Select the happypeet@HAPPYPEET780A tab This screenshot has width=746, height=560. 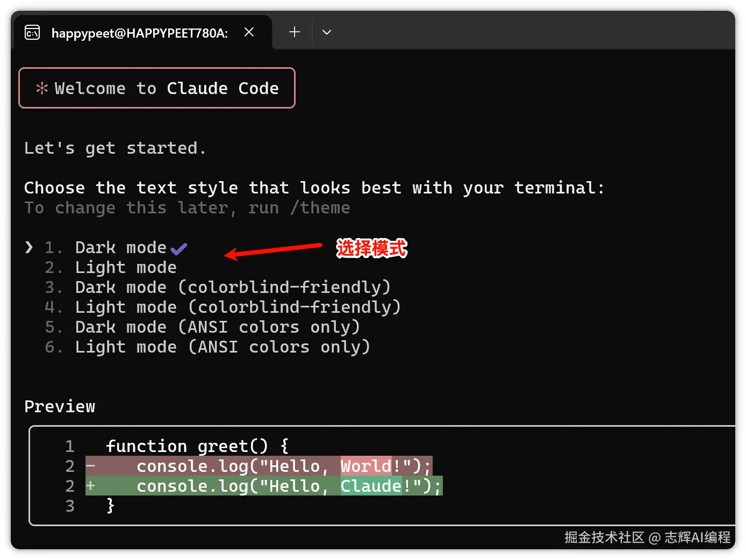click(143, 32)
